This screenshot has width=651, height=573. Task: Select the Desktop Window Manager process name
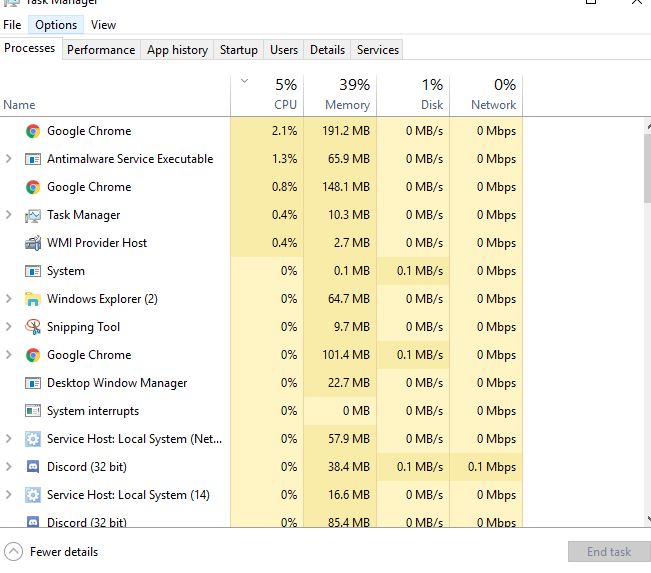117,383
